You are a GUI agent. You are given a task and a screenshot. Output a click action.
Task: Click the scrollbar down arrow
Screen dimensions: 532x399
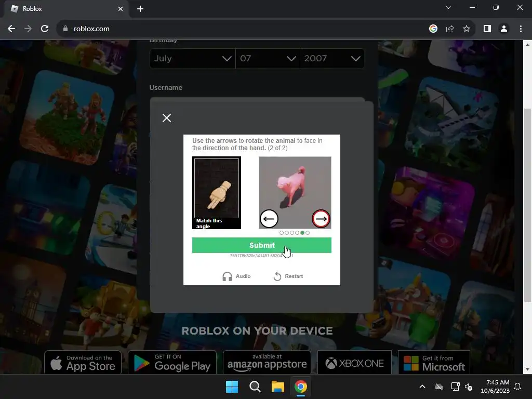click(527, 369)
